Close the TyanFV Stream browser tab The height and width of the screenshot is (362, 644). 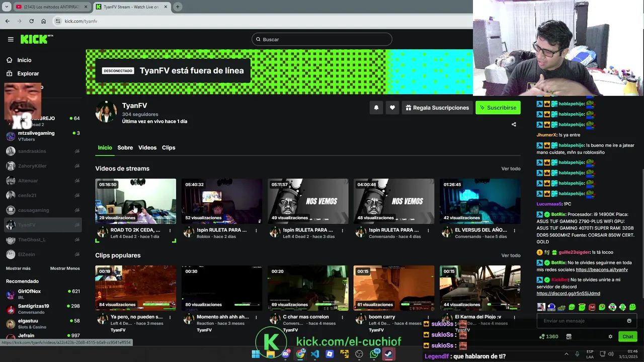tap(165, 7)
